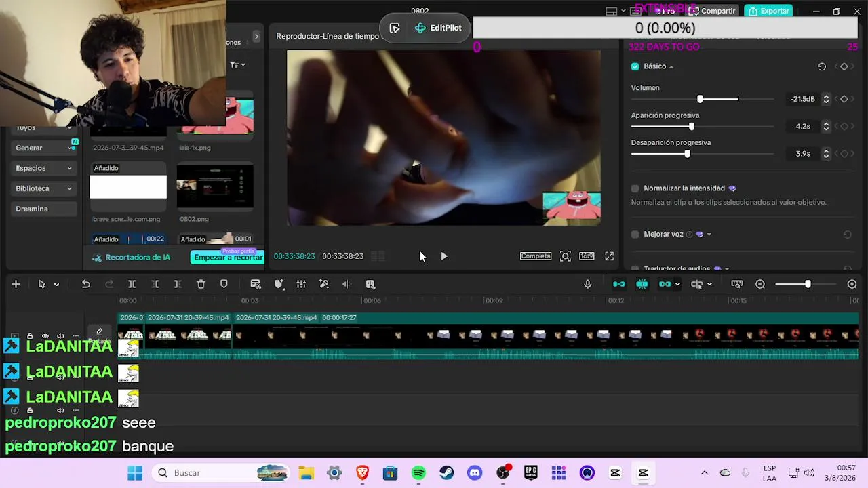Play the video preview

tap(444, 256)
